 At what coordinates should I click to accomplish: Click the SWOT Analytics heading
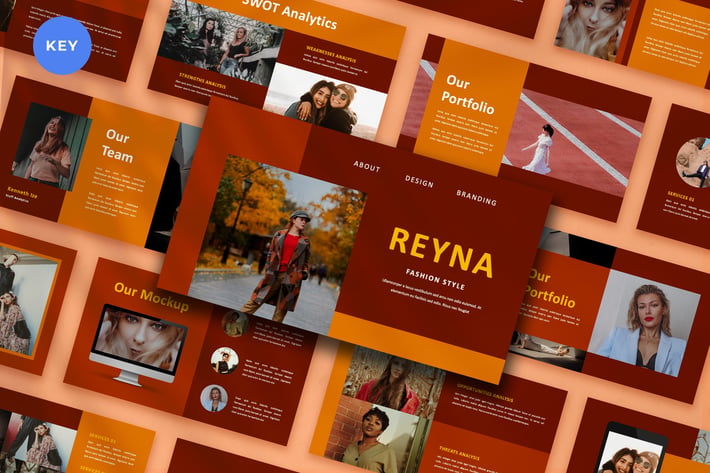(290, 13)
